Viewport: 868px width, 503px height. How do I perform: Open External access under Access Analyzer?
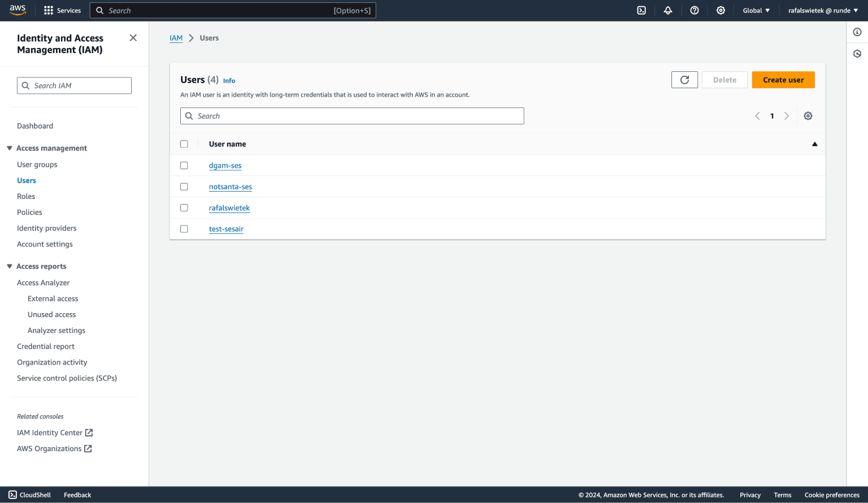pyautogui.click(x=53, y=298)
